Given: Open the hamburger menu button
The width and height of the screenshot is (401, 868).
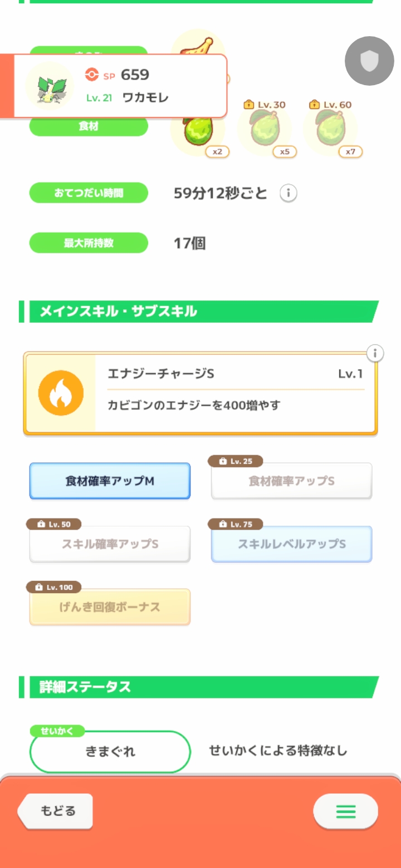Looking at the screenshot, I should [x=345, y=811].
